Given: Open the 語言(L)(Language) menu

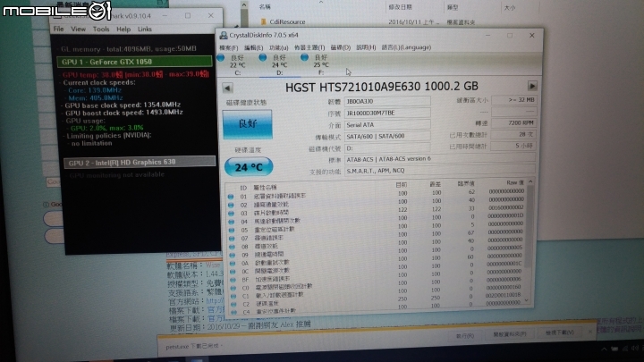Looking at the screenshot, I should (407, 47).
